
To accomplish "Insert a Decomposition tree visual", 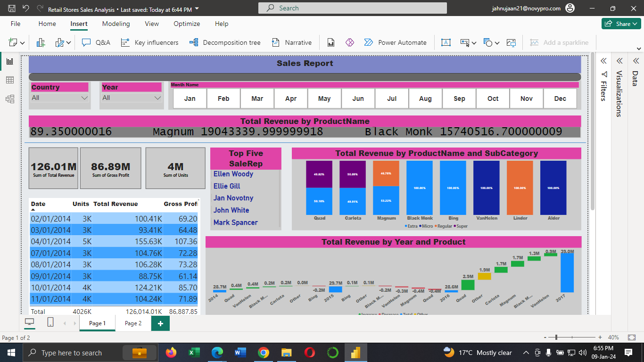I will (225, 42).
